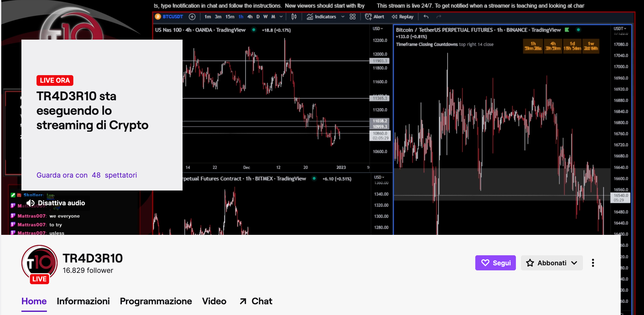Select the 4h timeframe
The image size is (644, 315).
click(250, 17)
